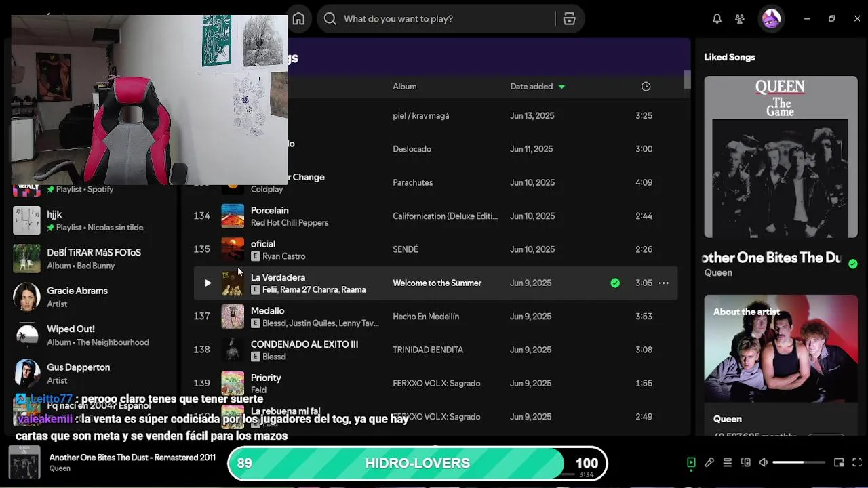Click Gracie Abrams thumbnail in library
This screenshot has width=868, height=488.
[27, 297]
